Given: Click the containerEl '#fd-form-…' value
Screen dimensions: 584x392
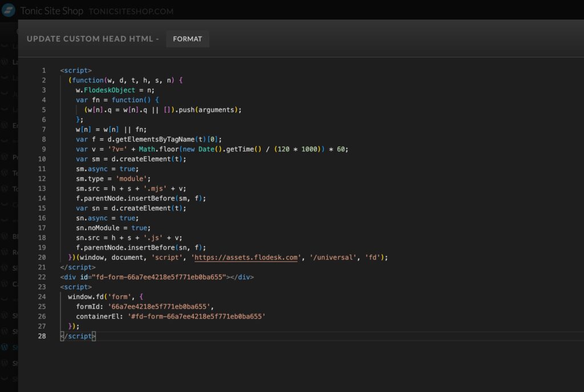Looking at the screenshot, I should click(x=196, y=316).
